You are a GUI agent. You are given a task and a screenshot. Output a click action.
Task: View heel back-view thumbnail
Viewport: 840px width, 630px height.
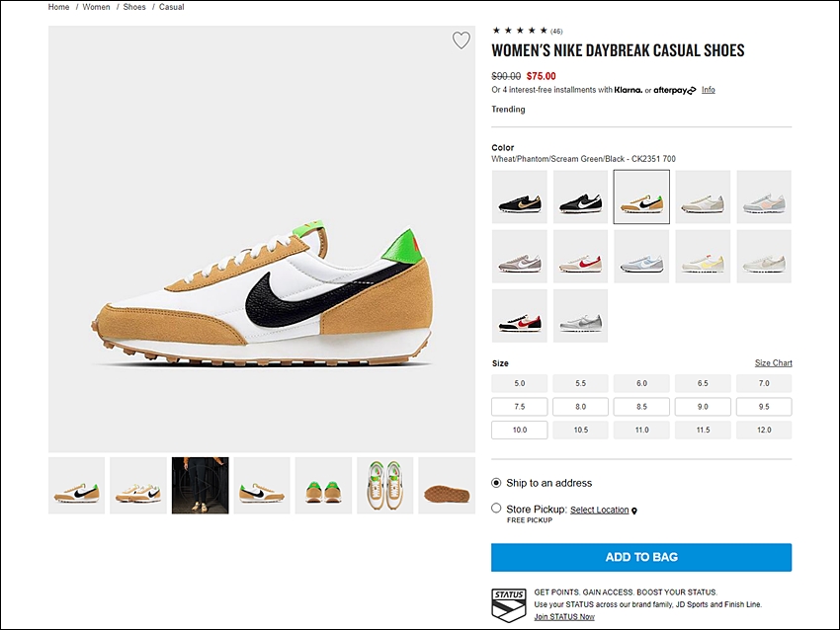[x=323, y=486]
